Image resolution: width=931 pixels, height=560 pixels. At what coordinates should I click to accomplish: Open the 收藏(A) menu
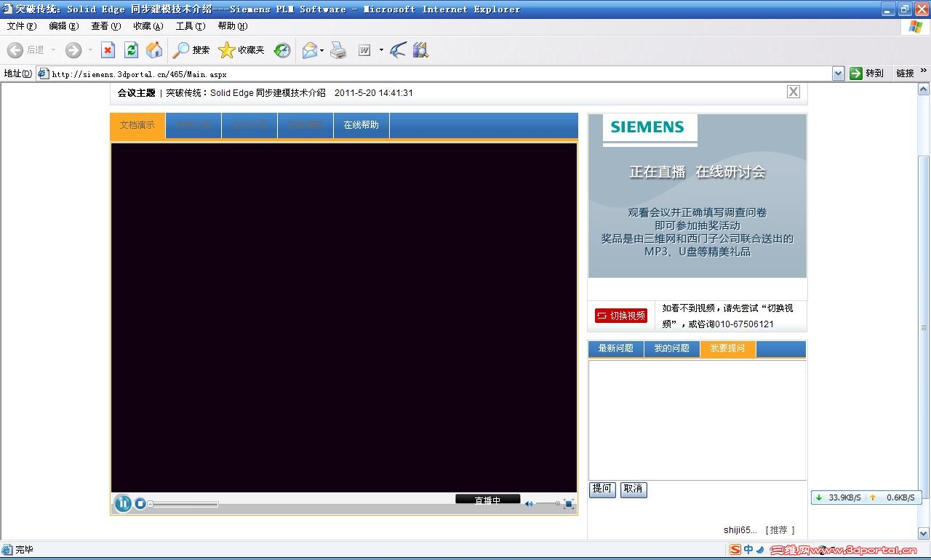pyautogui.click(x=148, y=26)
